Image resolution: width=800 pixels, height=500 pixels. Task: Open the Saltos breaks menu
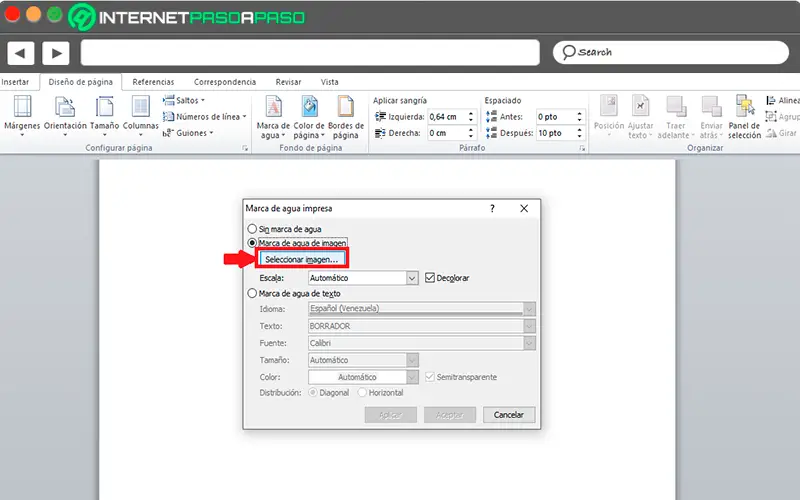click(184, 101)
